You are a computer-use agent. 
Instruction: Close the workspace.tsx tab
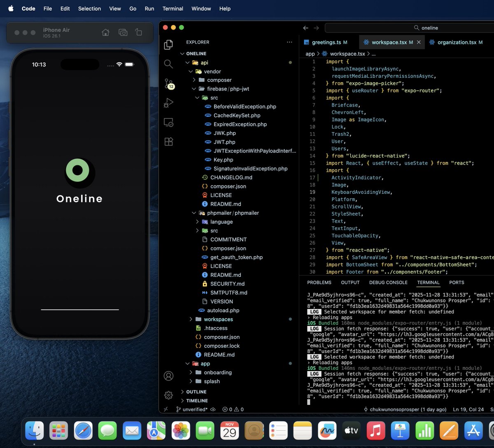419,42
